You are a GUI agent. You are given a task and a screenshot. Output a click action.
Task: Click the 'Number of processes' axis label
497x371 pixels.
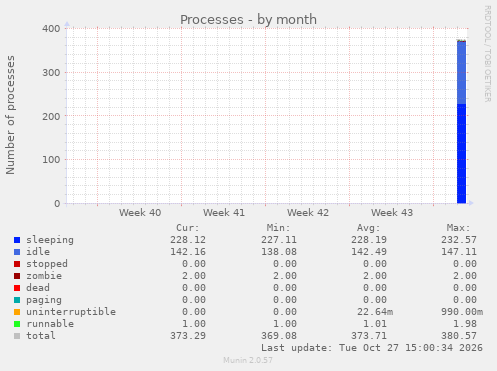click(x=10, y=115)
